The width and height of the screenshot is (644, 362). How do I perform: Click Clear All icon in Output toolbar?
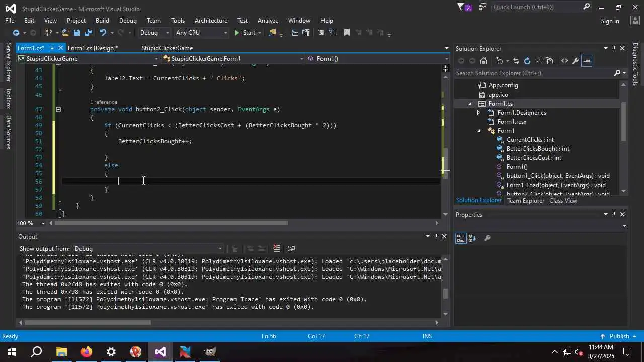pyautogui.click(x=276, y=248)
